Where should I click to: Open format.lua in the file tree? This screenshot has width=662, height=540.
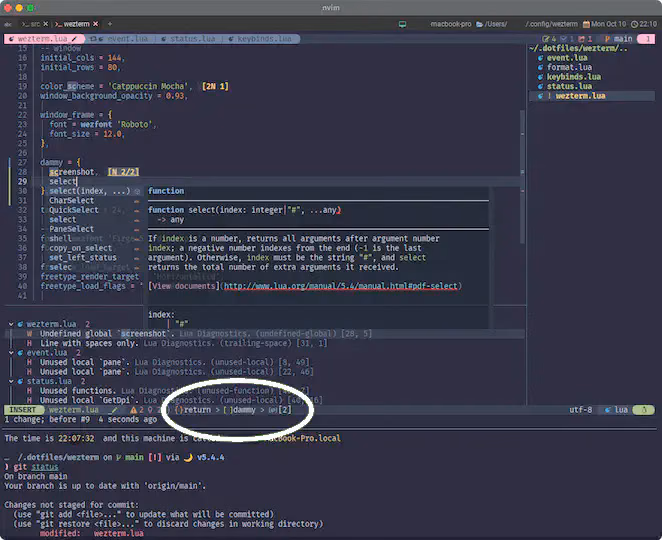(569, 67)
